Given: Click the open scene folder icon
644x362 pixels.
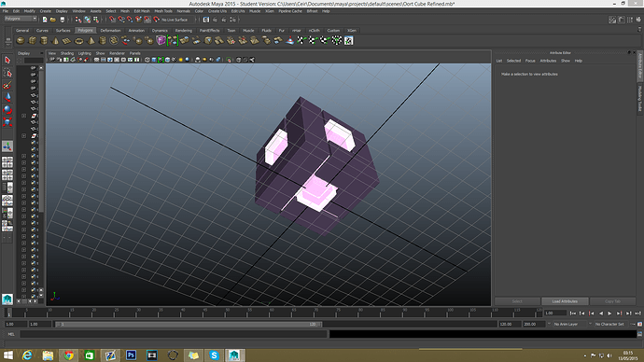Looking at the screenshot, I should pyautogui.click(x=53, y=20).
